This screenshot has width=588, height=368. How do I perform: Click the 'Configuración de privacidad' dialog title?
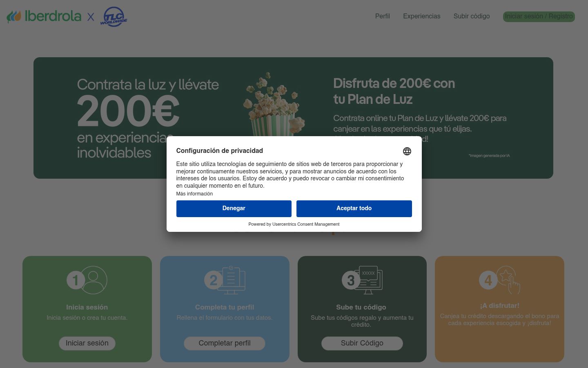tap(220, 151)
